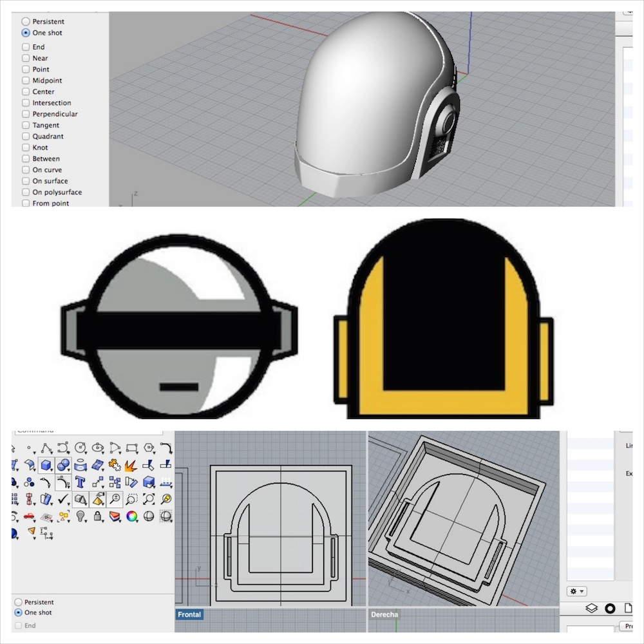Select the control point Curve tool
644x644 pixels.
coord(63,448)
